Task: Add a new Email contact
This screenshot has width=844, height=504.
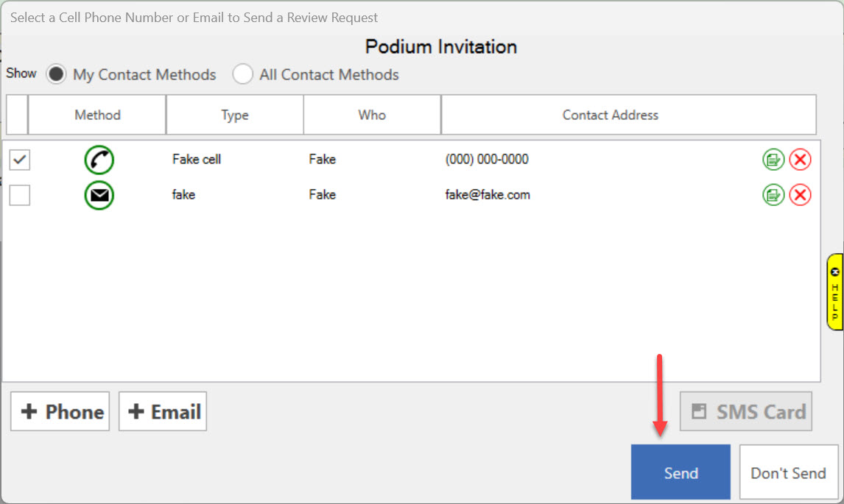Action: 163,411
